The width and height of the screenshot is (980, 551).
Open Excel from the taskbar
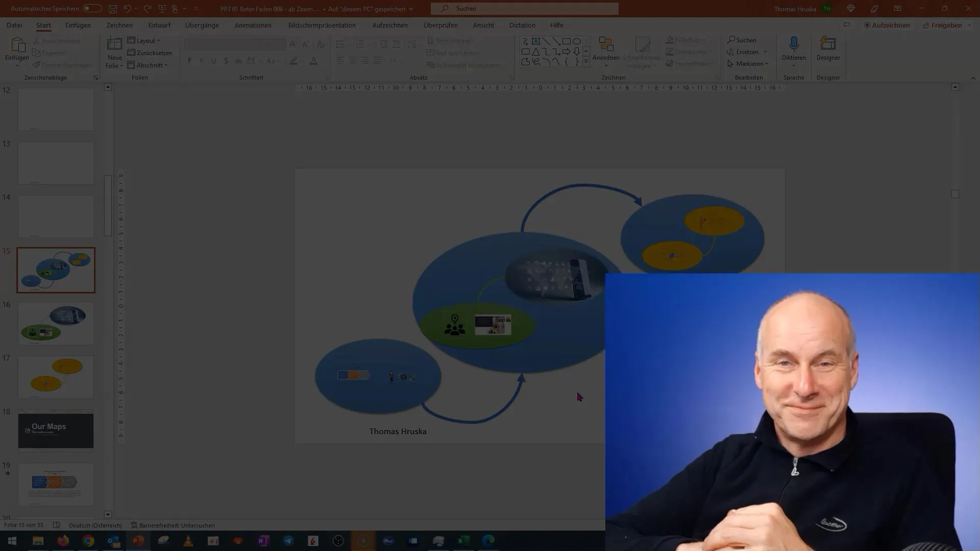pyautogui.click(x=463, y=541)
